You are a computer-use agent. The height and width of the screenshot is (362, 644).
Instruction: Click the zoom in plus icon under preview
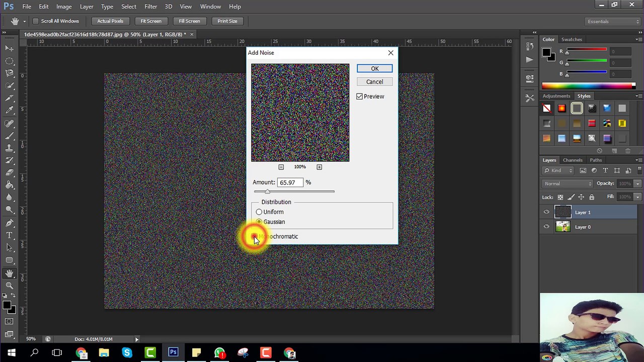(319, 167)
